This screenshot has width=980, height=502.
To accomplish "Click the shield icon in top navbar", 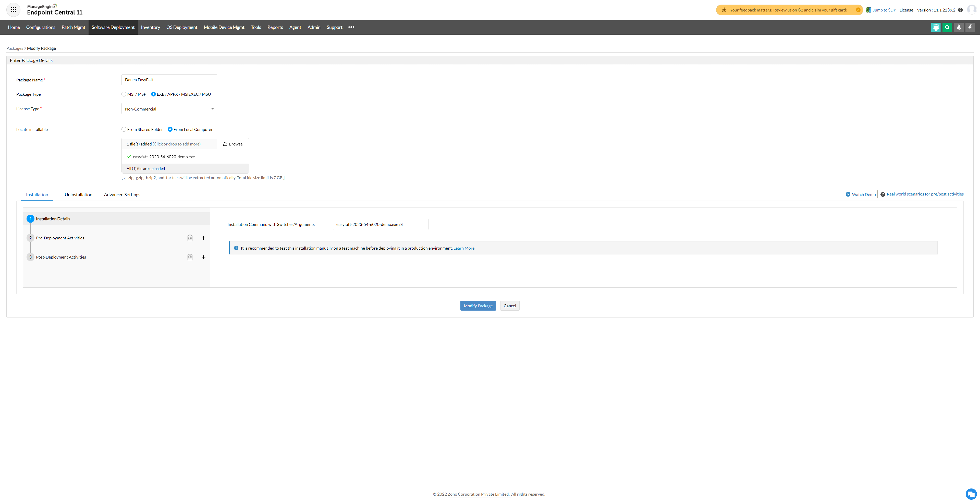I will tap(936, 27).
